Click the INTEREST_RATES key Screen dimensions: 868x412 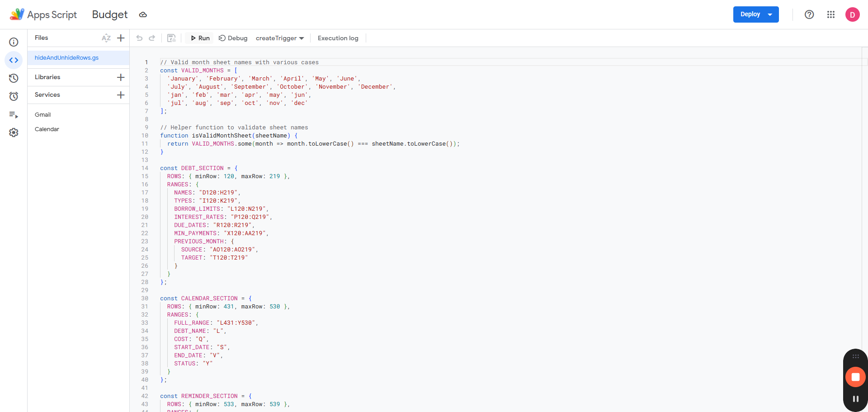(x=199, y=217)
